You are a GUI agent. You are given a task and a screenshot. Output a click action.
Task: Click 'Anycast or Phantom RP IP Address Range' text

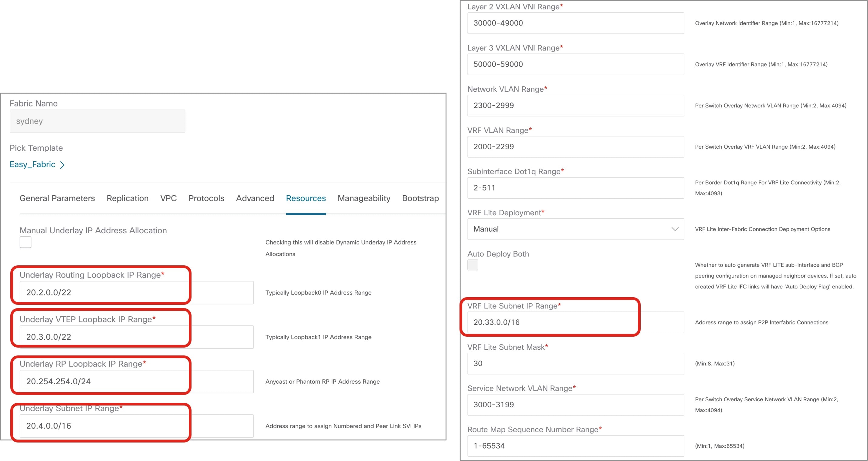323,382
